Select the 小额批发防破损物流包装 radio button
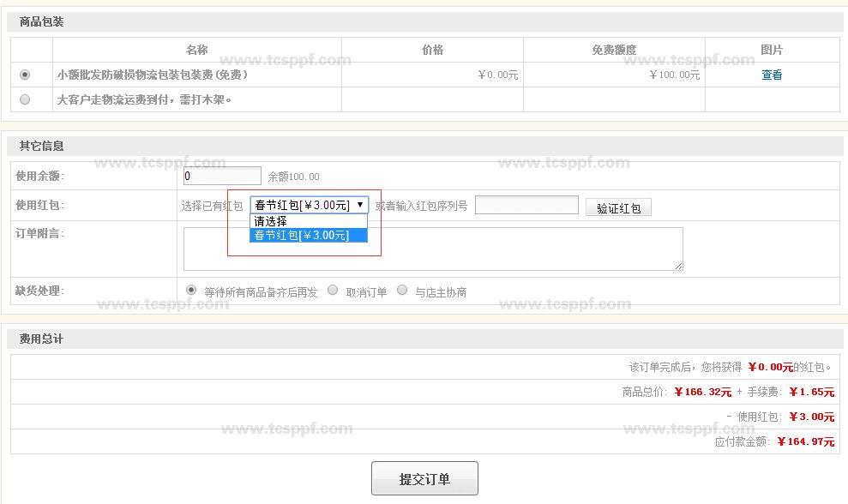 coord(25,75)
